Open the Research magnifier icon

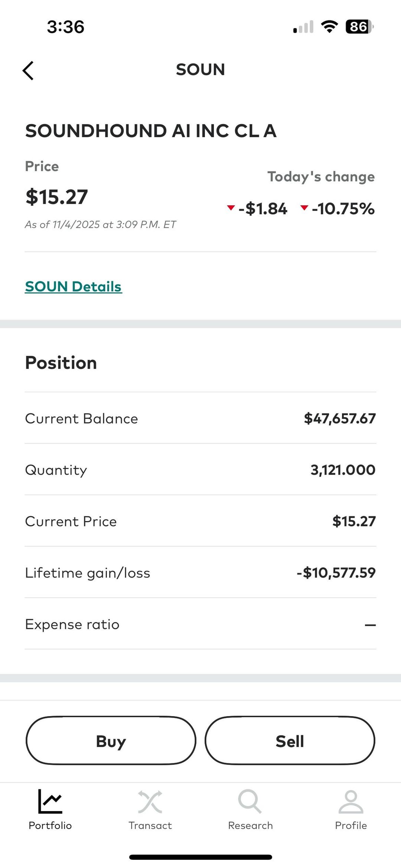pyautogui.click(x=250, y=801)
